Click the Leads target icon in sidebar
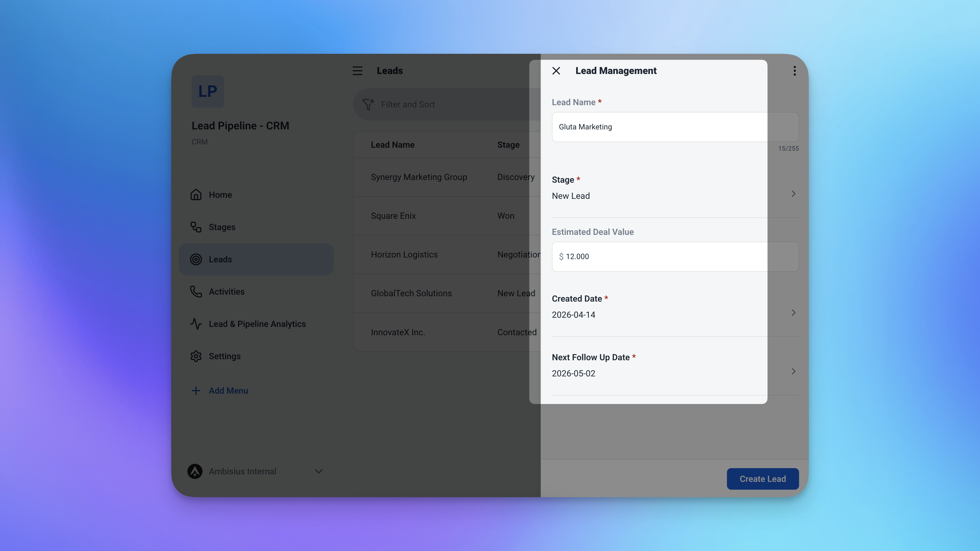 (x=196, y=259)
